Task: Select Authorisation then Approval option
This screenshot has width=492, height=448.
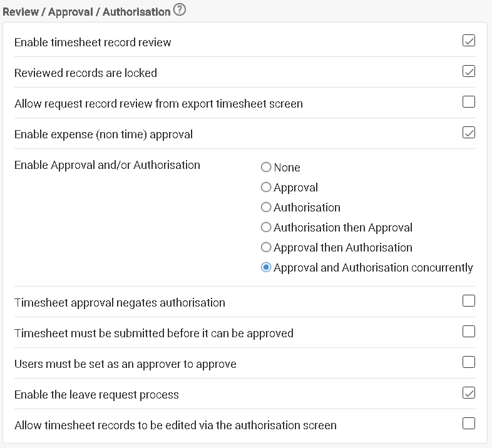Action: (x=266, y=227)
